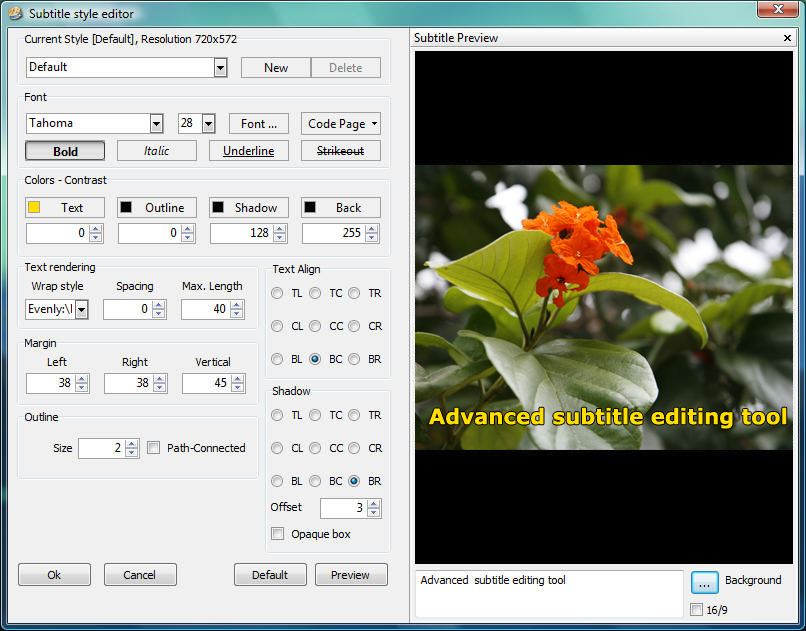The height and width of the screenshot is (631, 806).
Task: Toggle Bold formatting
Action: tap(65, 151)
